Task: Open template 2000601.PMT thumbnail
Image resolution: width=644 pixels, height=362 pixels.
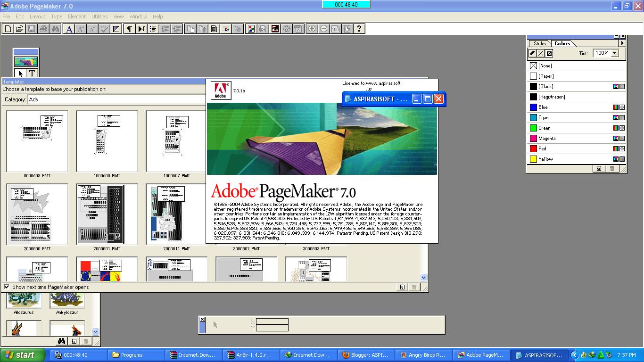Action: 107,214
